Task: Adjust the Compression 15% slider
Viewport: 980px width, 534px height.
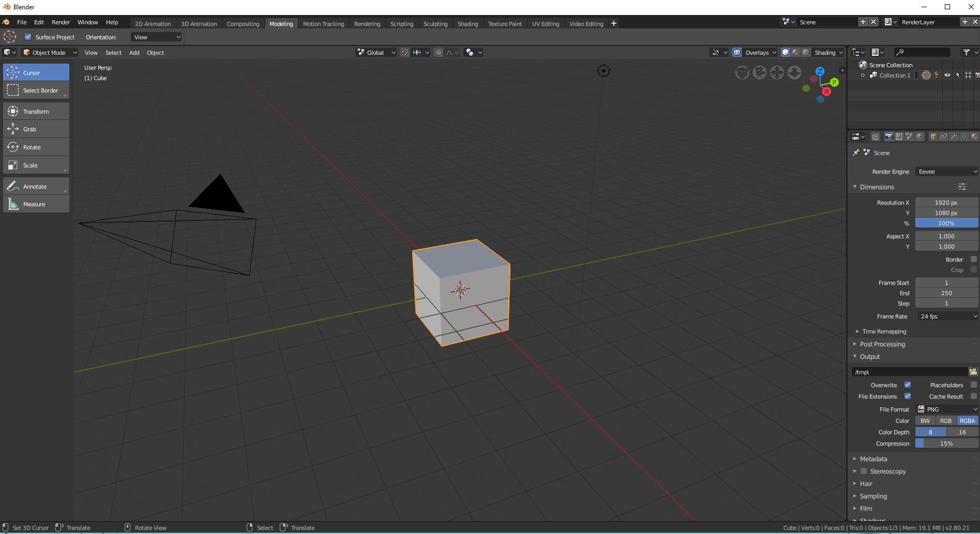Action: (x=947, y=443)
